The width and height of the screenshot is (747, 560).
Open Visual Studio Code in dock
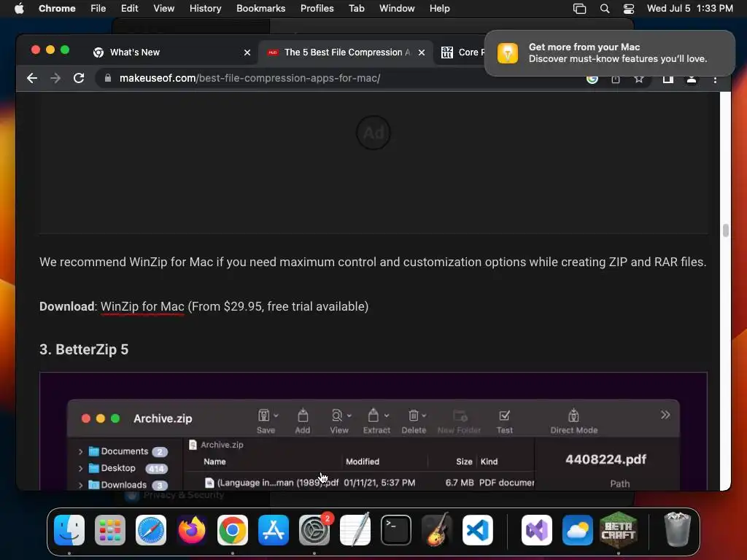477,530
